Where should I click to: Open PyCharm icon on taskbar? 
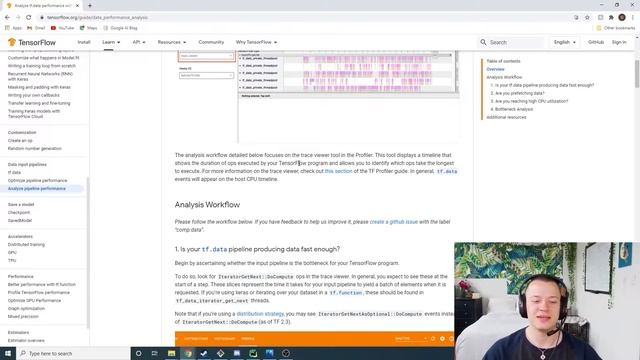coord(253,353)
